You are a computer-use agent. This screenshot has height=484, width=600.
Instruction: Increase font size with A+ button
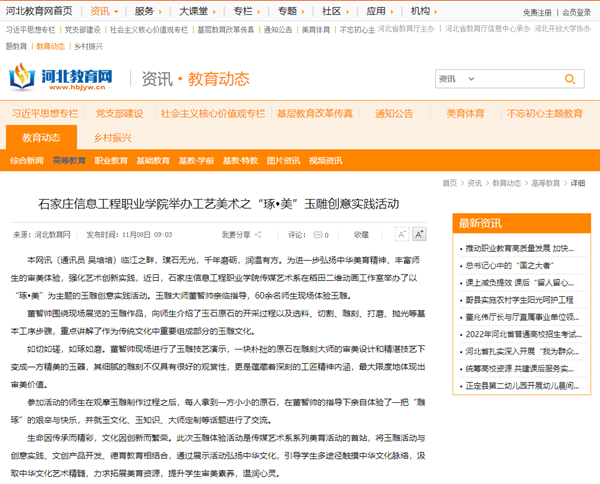click(419, 234)
